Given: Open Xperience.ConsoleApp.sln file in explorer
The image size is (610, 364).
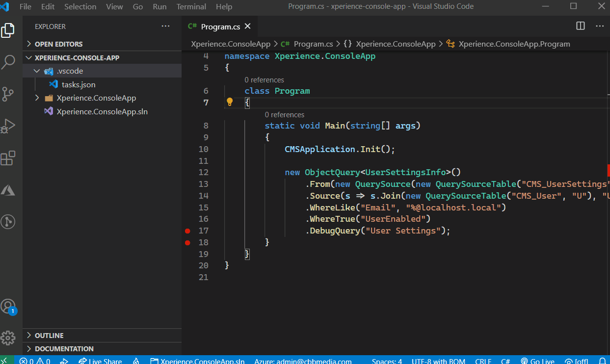Looking at the screenshot, I should click(102, 111).
